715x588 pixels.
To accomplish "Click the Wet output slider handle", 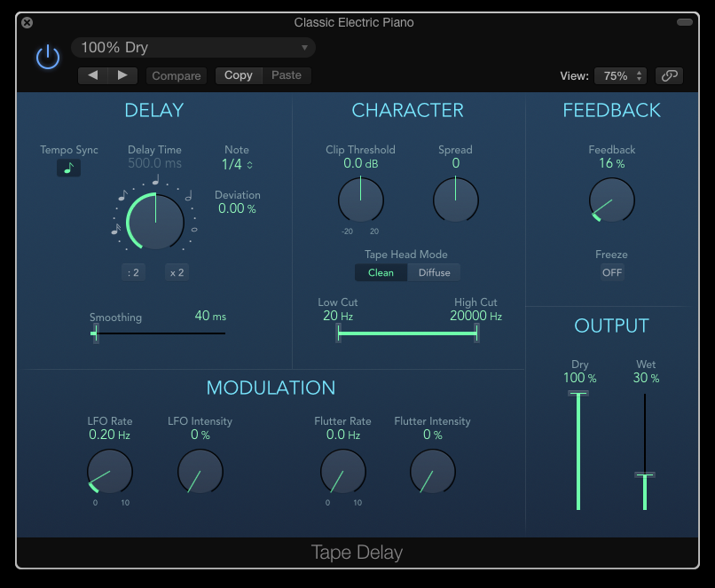I will pos(645,476).
